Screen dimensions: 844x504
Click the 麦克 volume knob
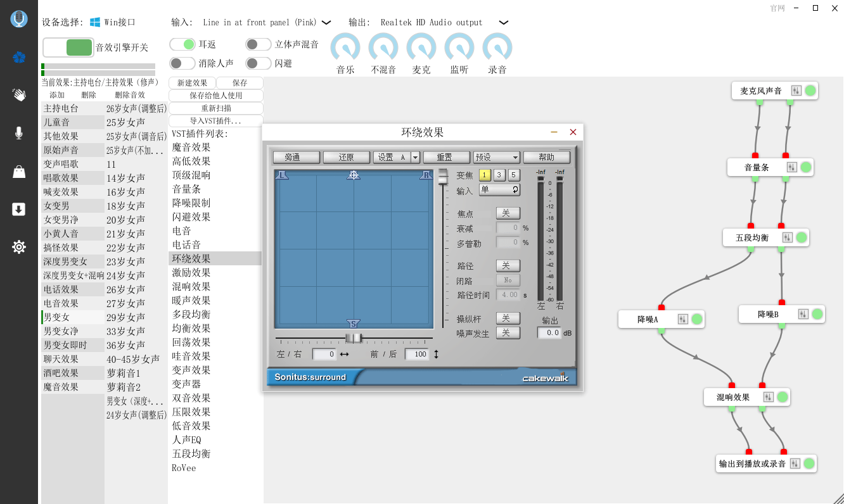(x=421, y=47)
